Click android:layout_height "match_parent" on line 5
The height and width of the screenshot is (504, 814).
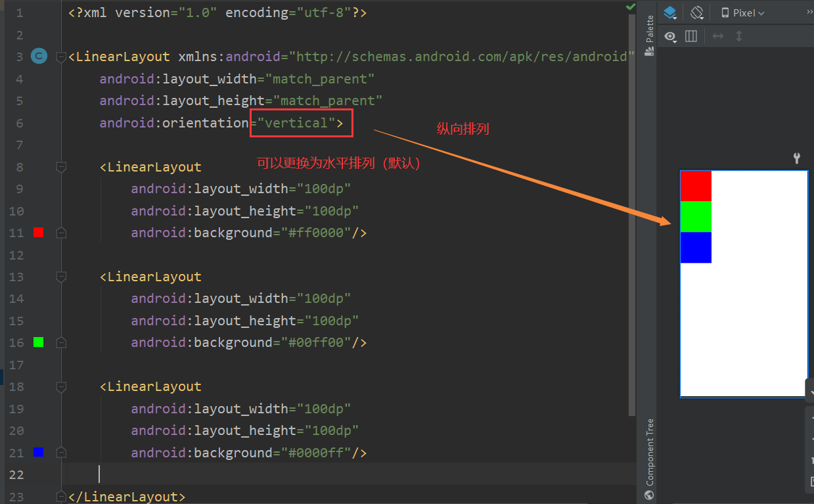pyautogui.click(x=328, y=101)
